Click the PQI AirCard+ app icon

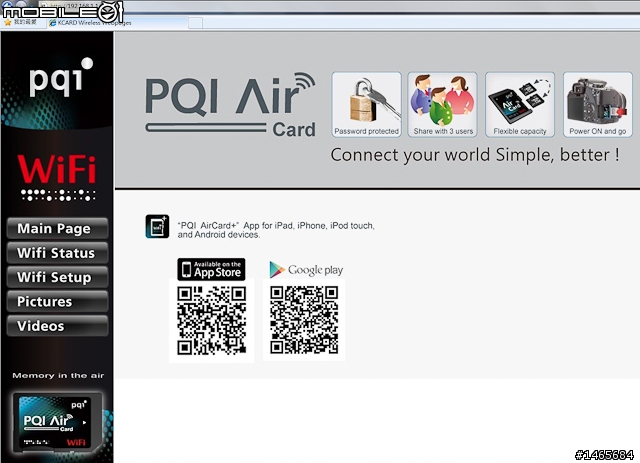click(x=157, y=226)
